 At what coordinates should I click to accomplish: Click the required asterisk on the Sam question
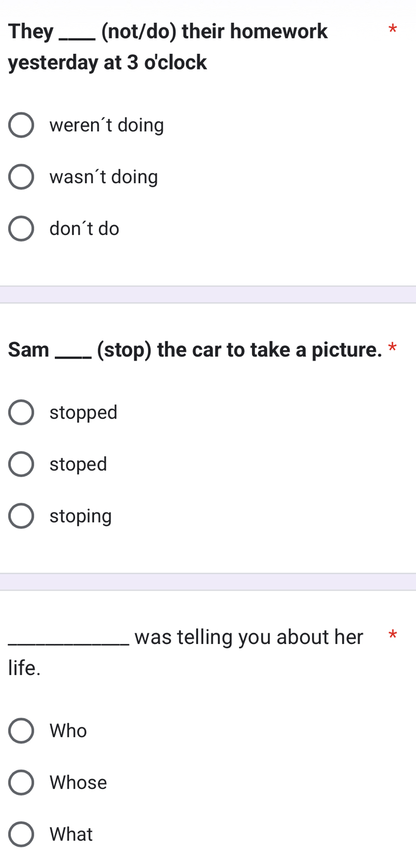[x=392, y=349]
